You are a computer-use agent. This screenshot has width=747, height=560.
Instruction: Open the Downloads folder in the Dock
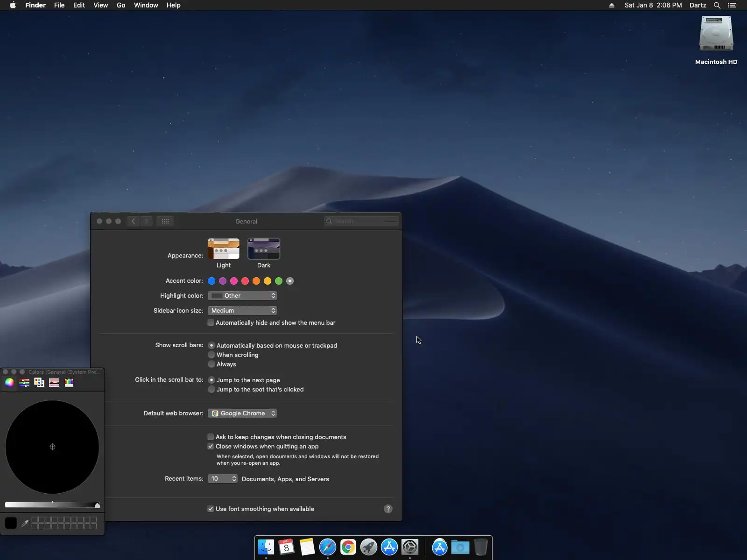[x=460, y=547]
